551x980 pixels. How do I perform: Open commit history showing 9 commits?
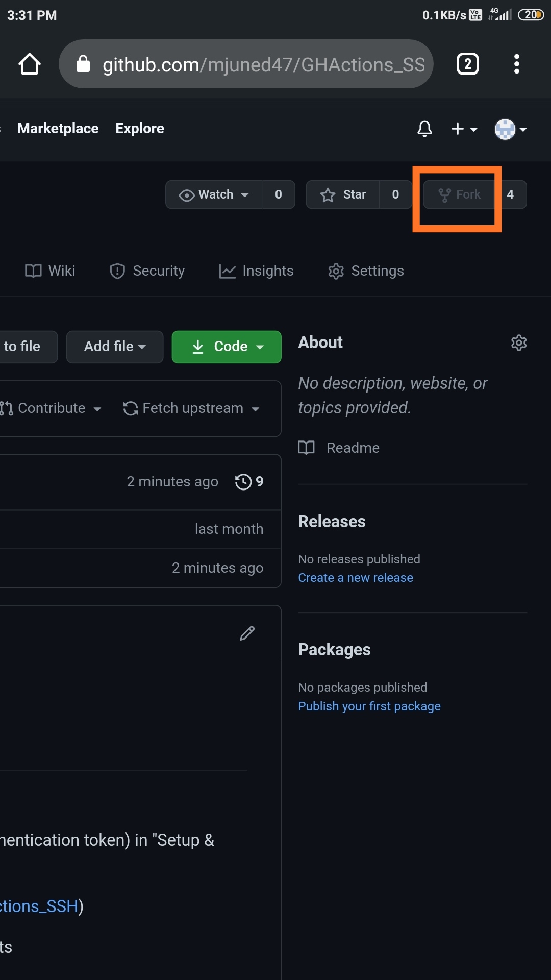[x=249, y=482]
